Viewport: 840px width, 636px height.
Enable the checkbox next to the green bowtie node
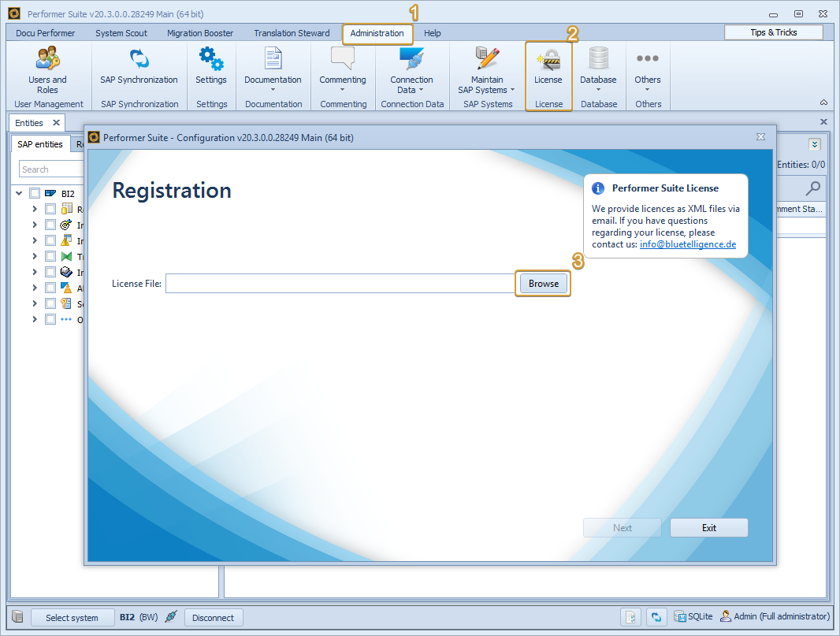[x=50, y=255]
